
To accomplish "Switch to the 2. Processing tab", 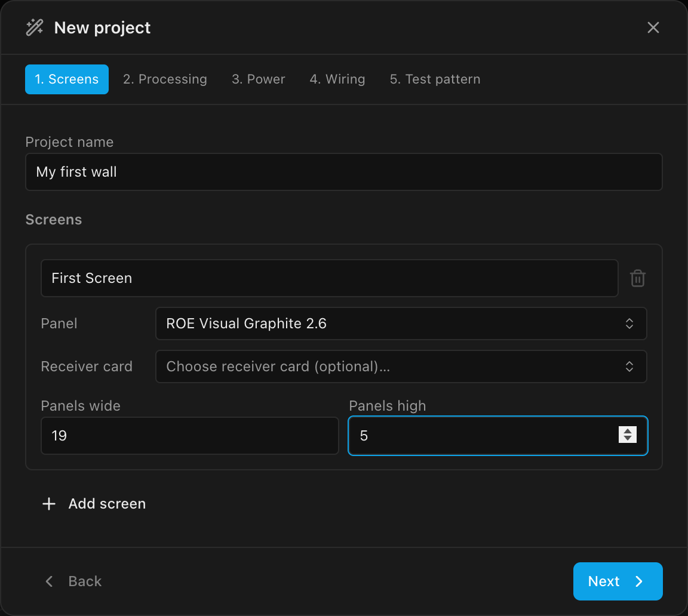I will tap(165, 79).
